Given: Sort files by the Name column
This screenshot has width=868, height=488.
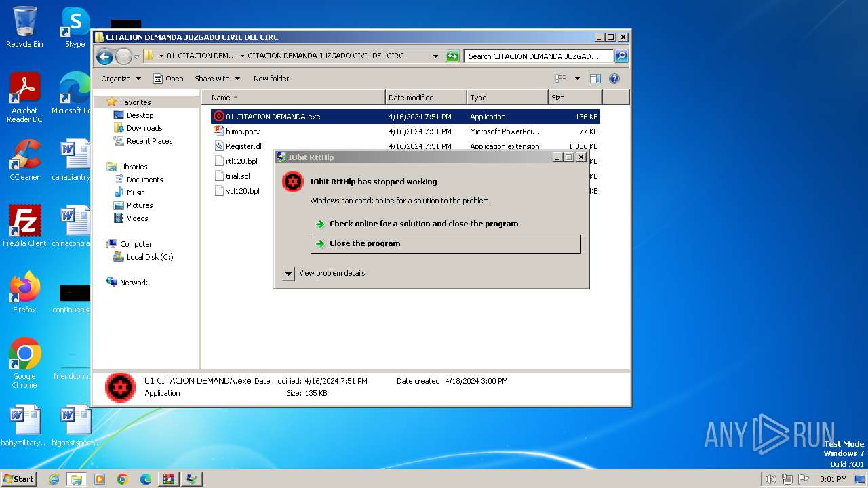Looking at the screenshot, I should click(293, 98).
